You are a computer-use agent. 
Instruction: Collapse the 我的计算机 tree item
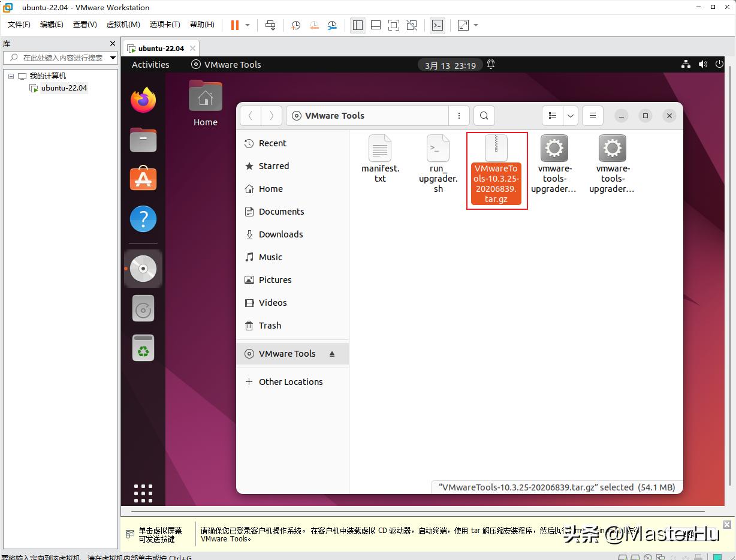(10, 76)
